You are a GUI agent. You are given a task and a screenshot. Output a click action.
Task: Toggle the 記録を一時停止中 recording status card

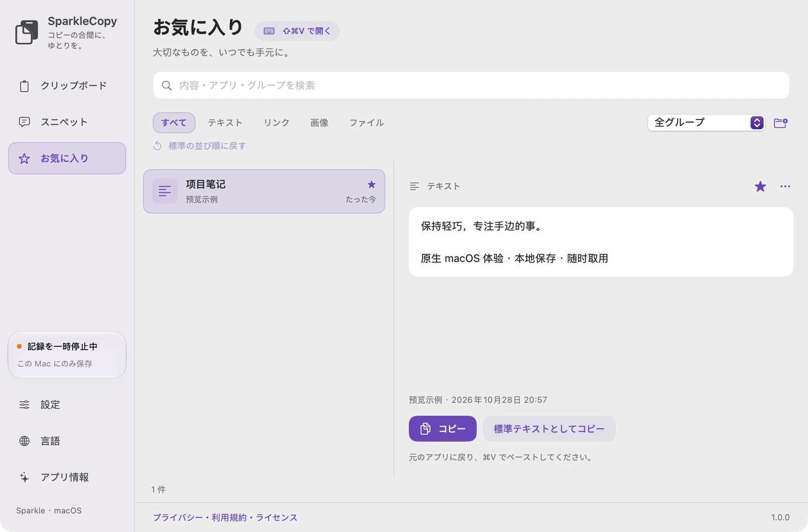(x=67, y=355)
